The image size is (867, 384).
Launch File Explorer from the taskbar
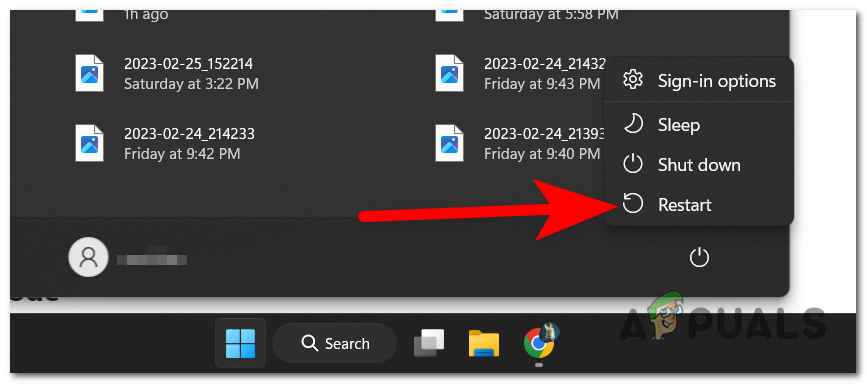point(484,343)
